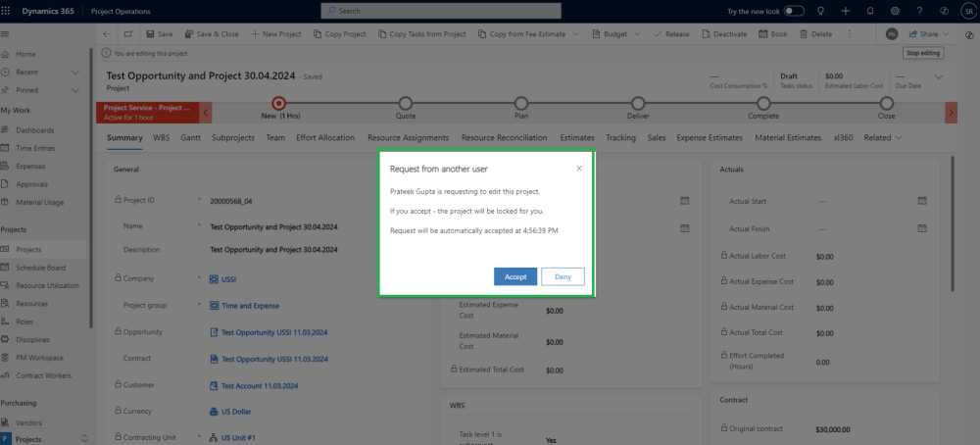Image resolution: width=980 pixels, height=445 pixels.
Task: Open the Tracking tab
Action: pyautogui.click(x=620, y=137)
